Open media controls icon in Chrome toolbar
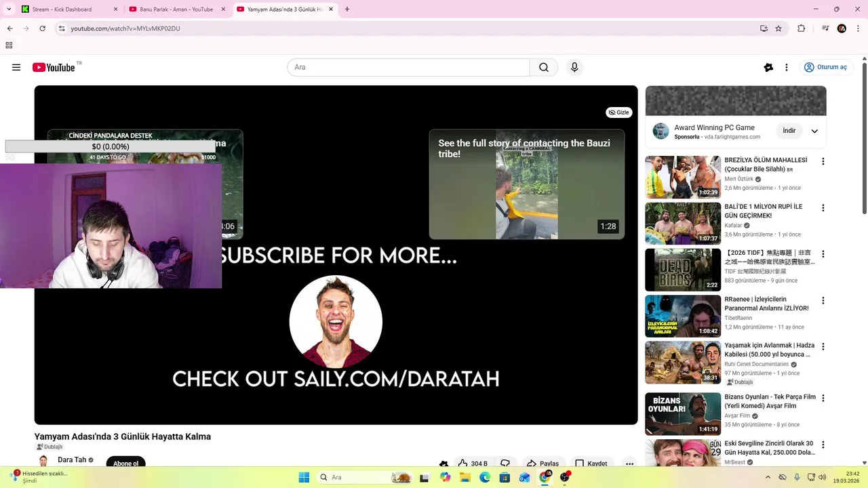This screenshot has width=868, height=488. pyautogui.click(x=825, y=28)
